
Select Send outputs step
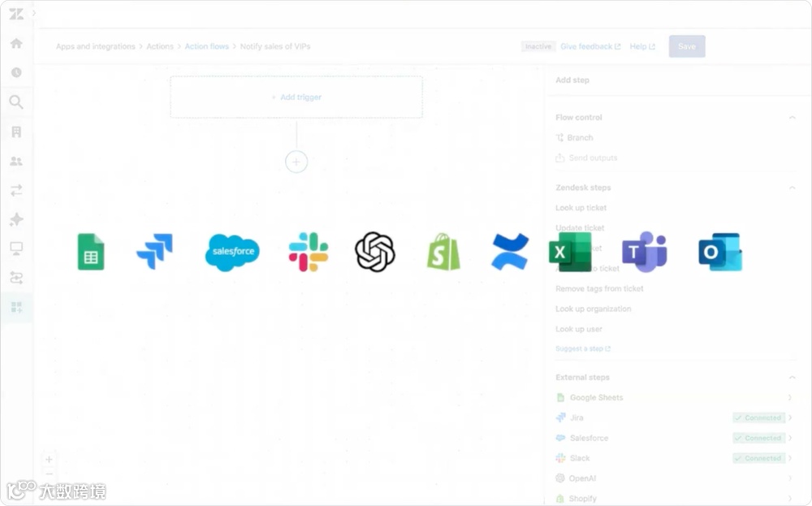[x=586, y=158]
